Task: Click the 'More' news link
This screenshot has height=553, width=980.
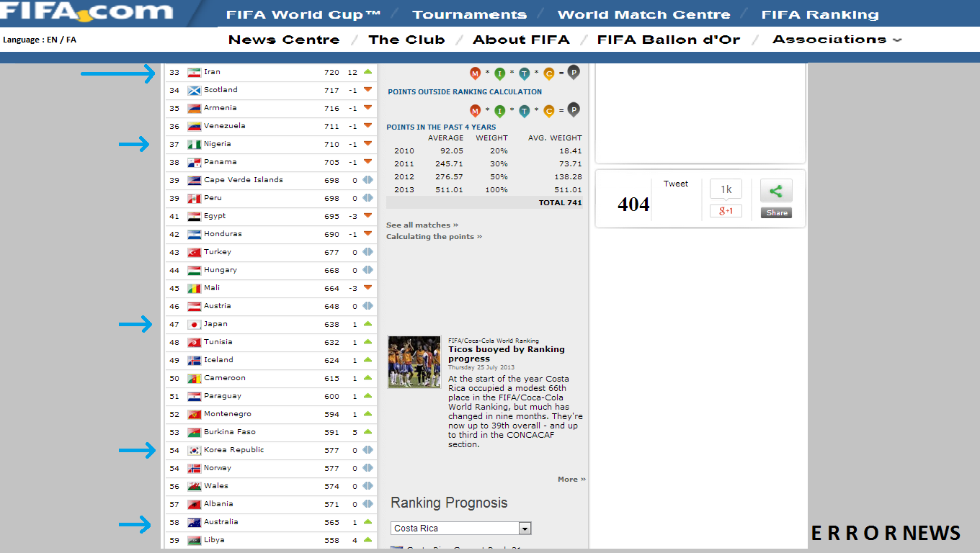Action: (x=571, y=480)
